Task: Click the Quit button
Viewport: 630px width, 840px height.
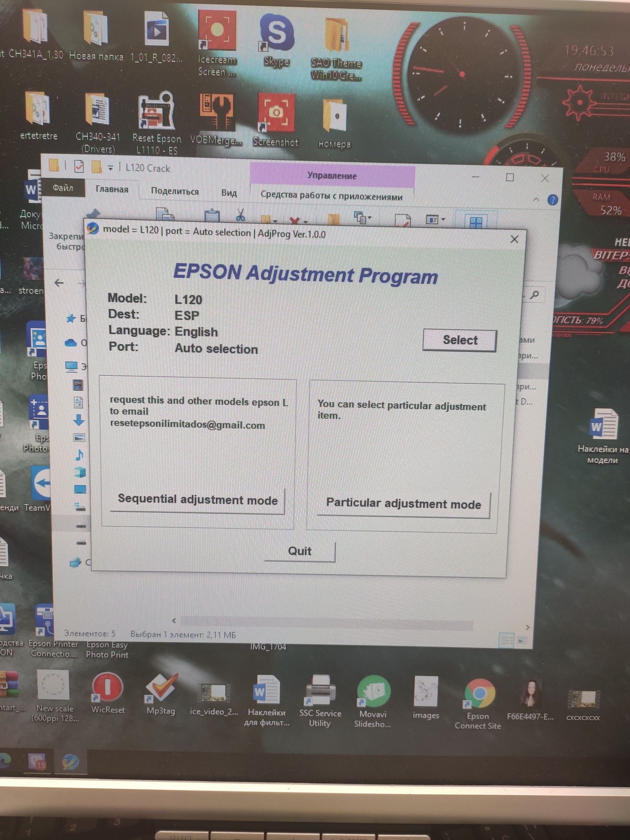Action: (x=300, y=551)
